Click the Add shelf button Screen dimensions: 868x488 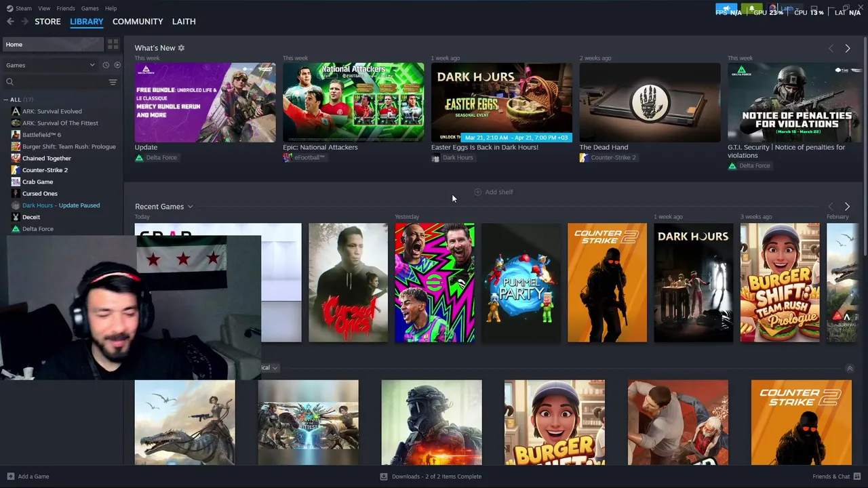[x=493, y=192]
